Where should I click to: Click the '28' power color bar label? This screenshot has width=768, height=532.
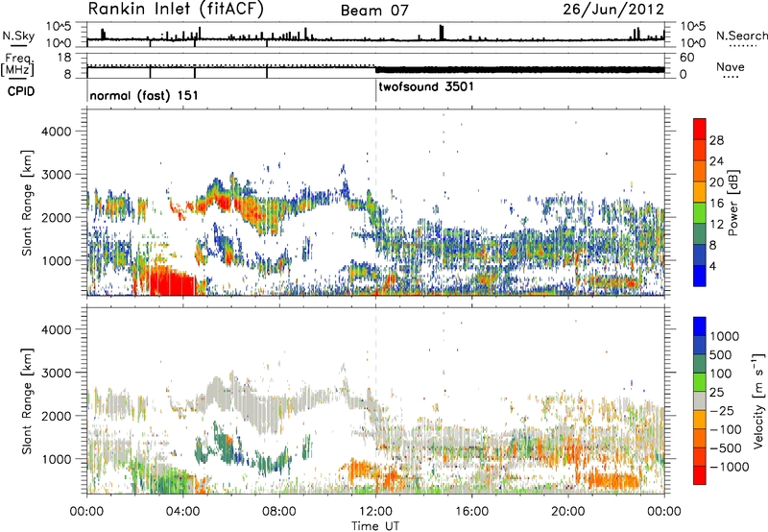[x=716, y=140]
